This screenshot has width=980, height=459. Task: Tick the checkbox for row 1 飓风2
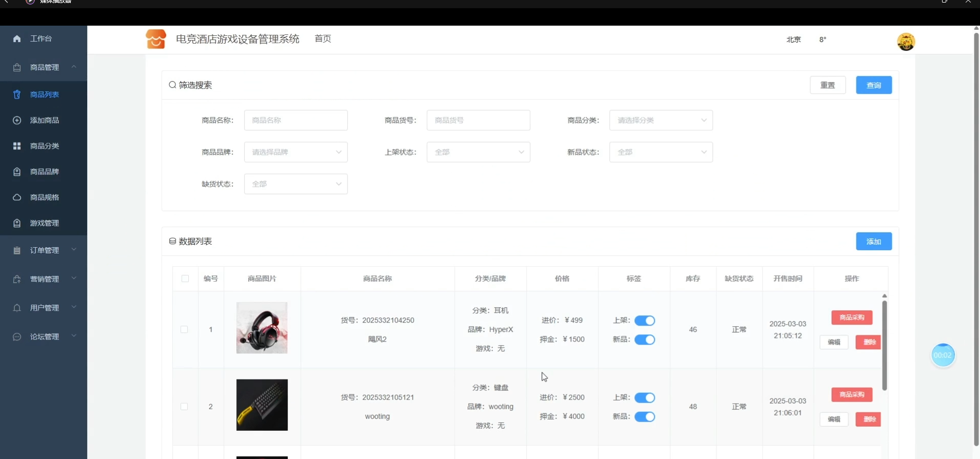point(184,329)
